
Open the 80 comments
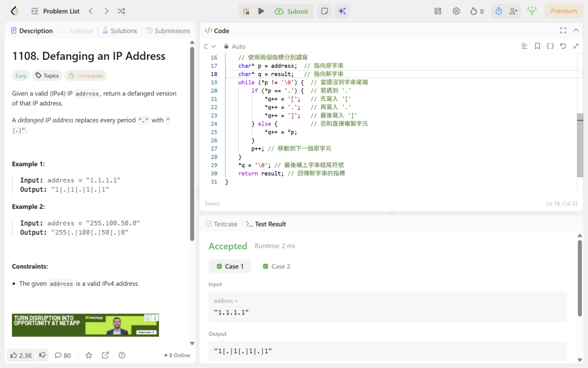[63, 355]
